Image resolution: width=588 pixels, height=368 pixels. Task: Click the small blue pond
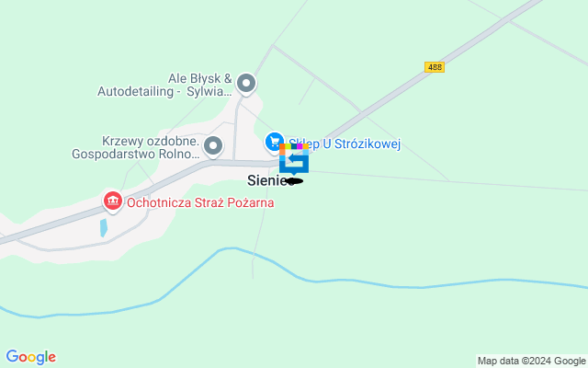click(104, 227)
